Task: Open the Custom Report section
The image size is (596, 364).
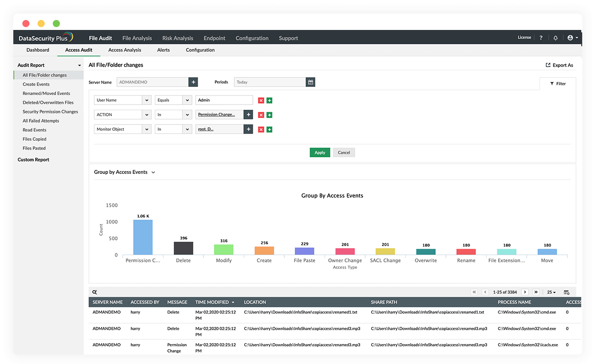Action: 33,160
